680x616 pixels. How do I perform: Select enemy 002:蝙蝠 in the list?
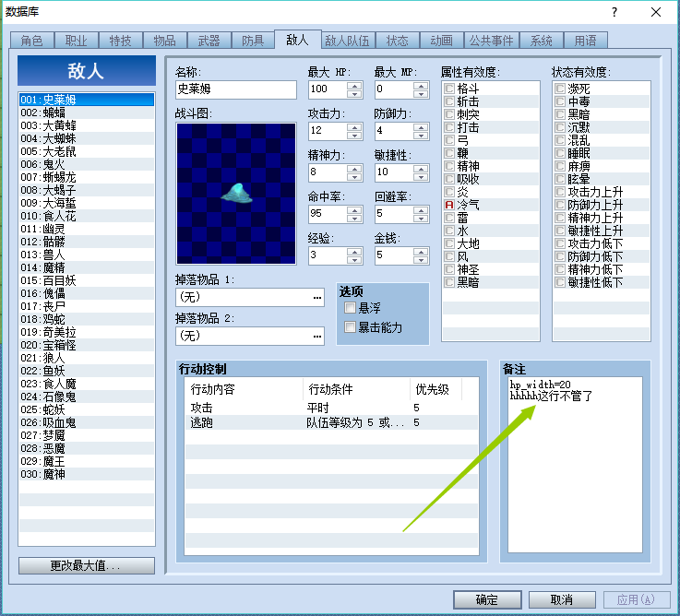coord(87,113)
